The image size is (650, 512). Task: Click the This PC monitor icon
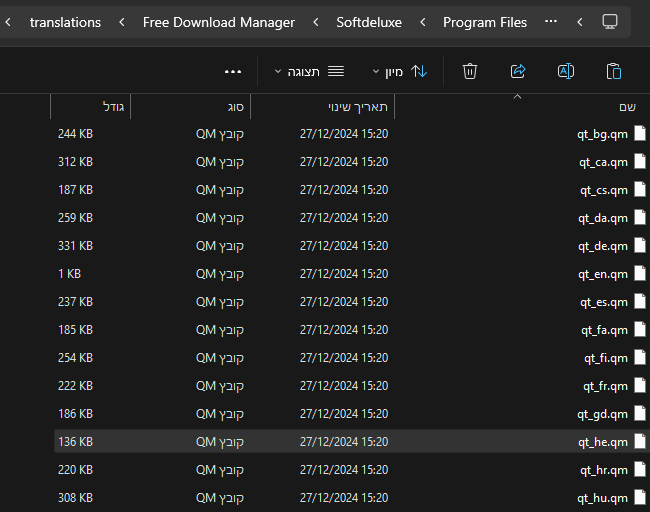[x=610, y=22]
